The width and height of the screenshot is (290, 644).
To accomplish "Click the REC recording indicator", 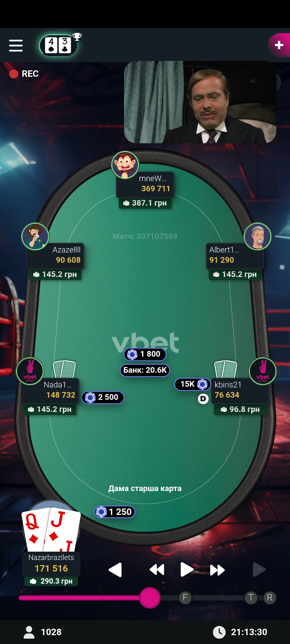I will point(24,74).
